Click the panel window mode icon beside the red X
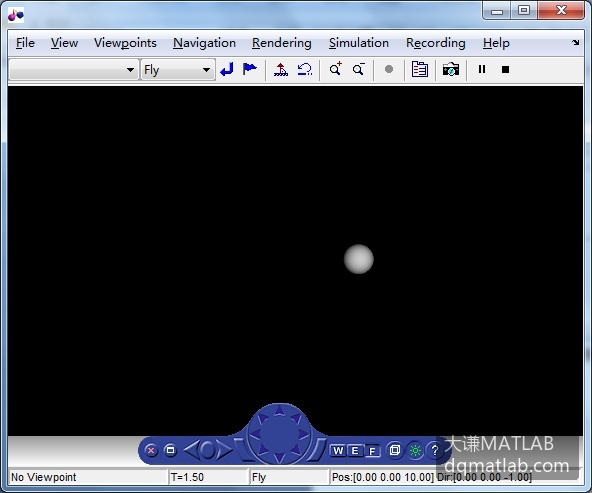The width and height of the screenshot is (592, 493). [171, 450]
